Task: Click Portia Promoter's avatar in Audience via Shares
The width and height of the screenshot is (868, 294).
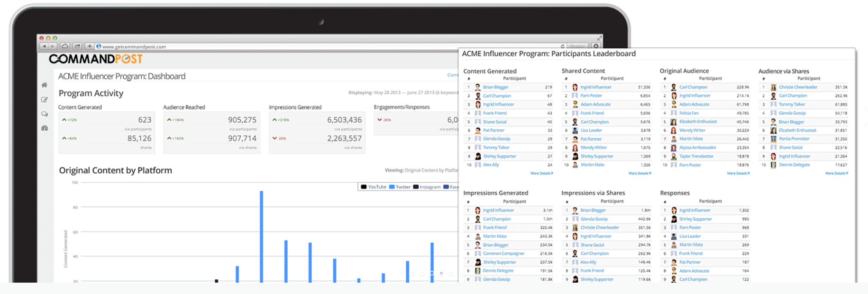Action: [x=773, y=139]
